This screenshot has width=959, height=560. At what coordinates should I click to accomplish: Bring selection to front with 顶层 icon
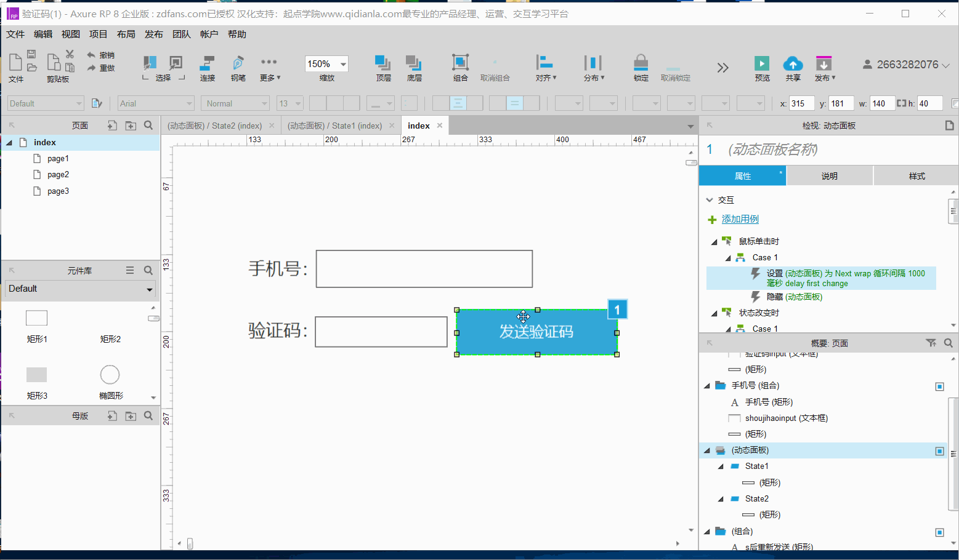(382, 63)
